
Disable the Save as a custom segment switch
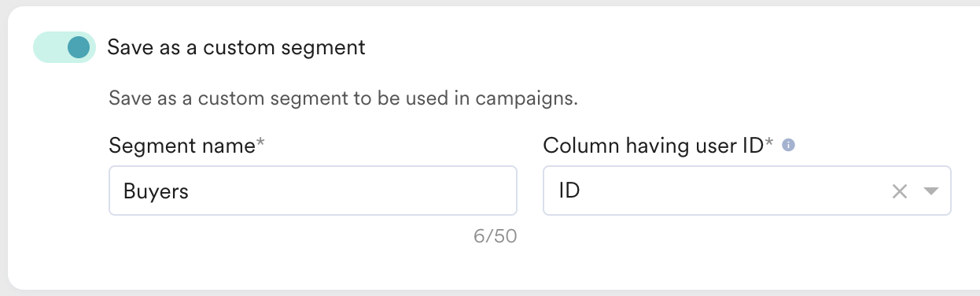tap(64, 47)
